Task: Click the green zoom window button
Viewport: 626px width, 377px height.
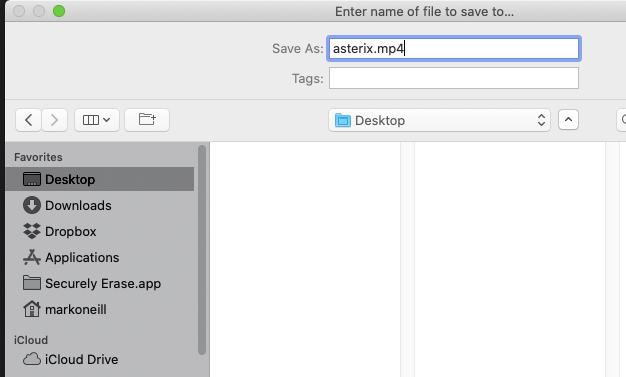Action: (59, 11)
